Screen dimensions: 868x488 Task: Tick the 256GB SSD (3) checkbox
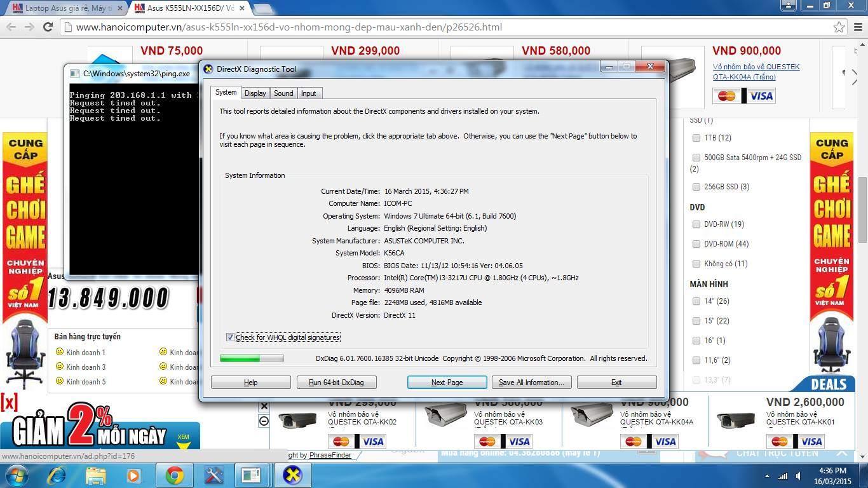pyautogui.click(x=696, y=187)
